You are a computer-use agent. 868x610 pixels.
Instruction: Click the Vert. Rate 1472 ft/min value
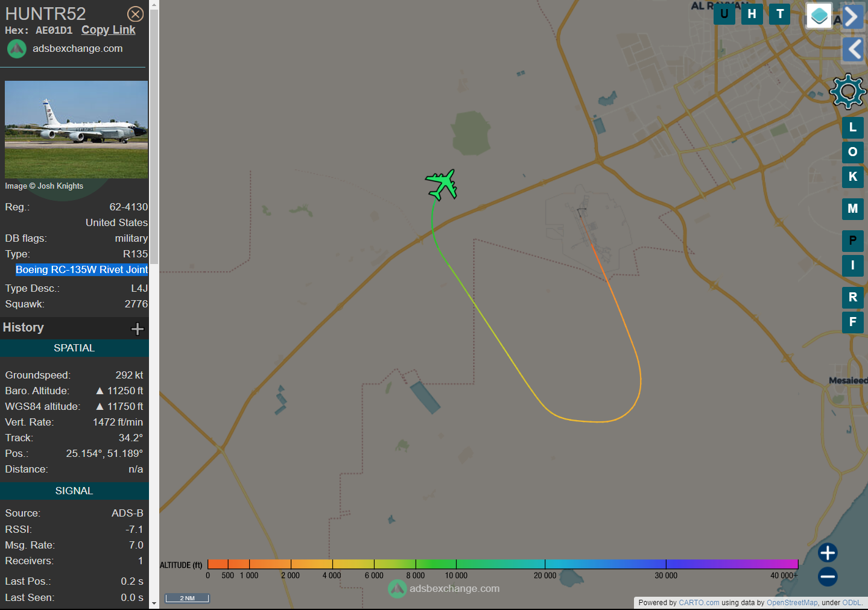click(x=118, y=422)
